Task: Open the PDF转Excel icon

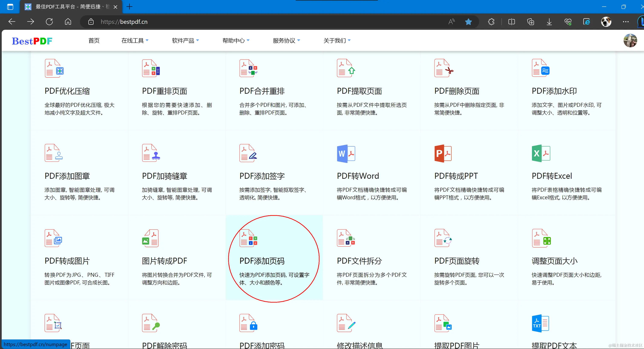Action: [541, 153]
